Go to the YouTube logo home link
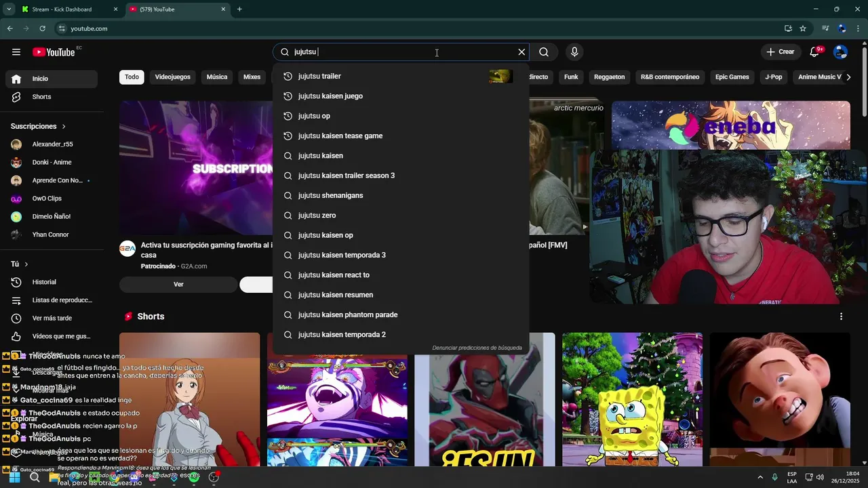 tap(54, 52)
